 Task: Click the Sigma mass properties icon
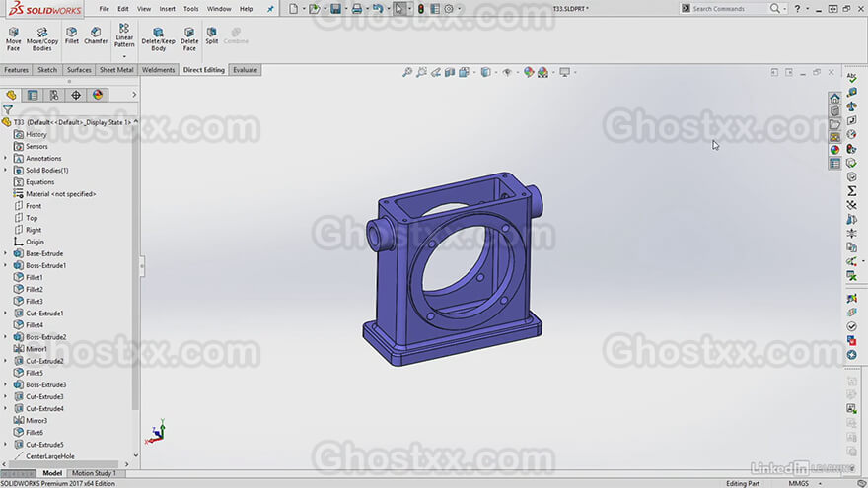(852, 191)
